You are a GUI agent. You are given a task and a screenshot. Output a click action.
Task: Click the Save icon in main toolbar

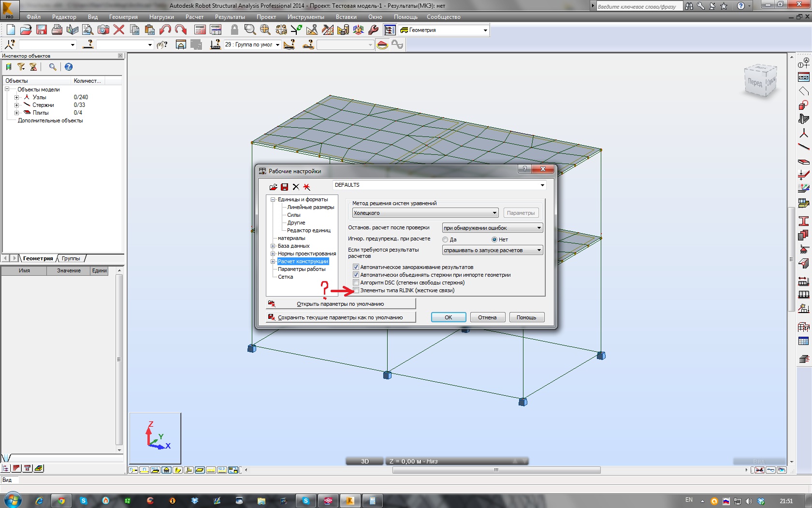click(x=42, y=30)
